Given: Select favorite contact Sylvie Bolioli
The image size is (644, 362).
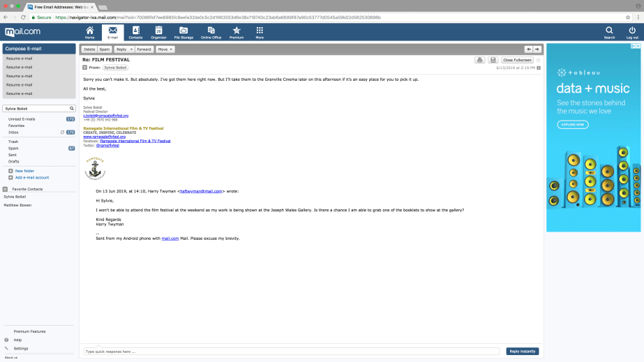Looking at the screenshot, I should tap(15, 197).
